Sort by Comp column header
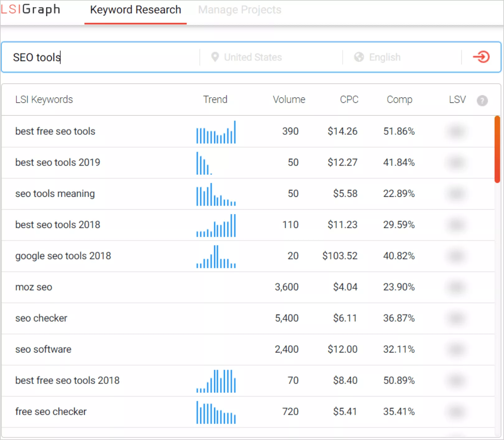This screenshot has height=440, width=504. (399, 100)
